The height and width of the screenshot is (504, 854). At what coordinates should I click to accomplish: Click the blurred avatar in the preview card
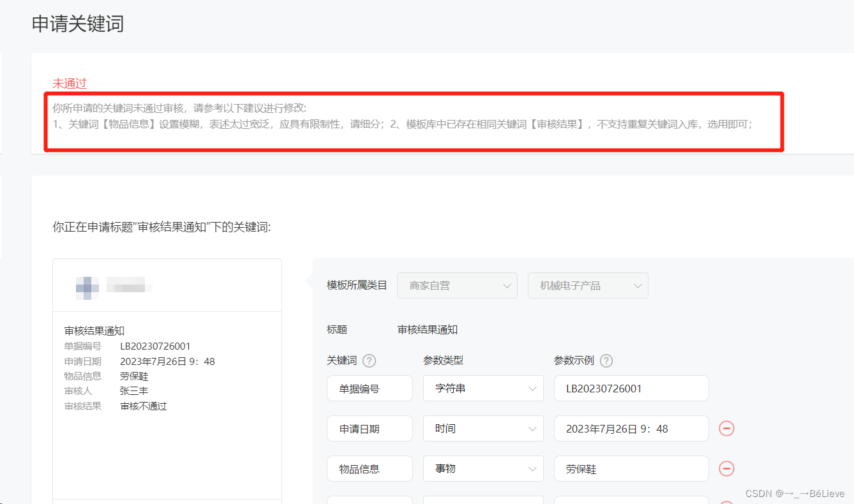(87, 288)
